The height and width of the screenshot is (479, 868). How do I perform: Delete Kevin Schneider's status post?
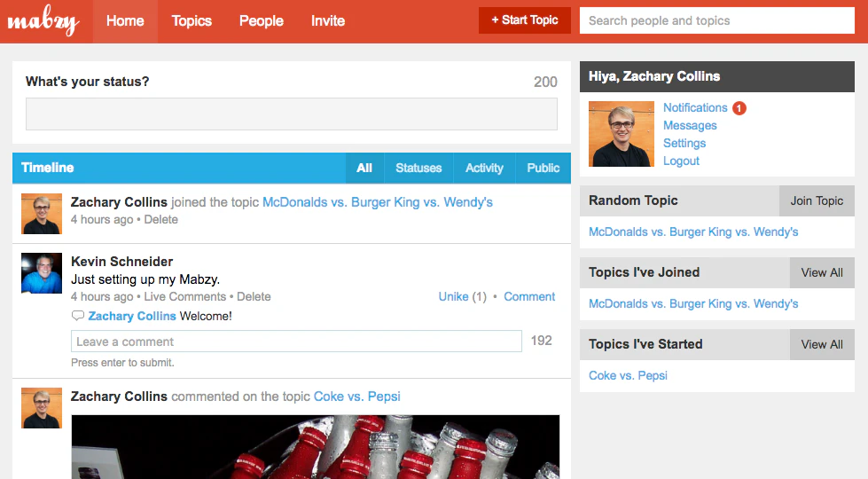254,297
